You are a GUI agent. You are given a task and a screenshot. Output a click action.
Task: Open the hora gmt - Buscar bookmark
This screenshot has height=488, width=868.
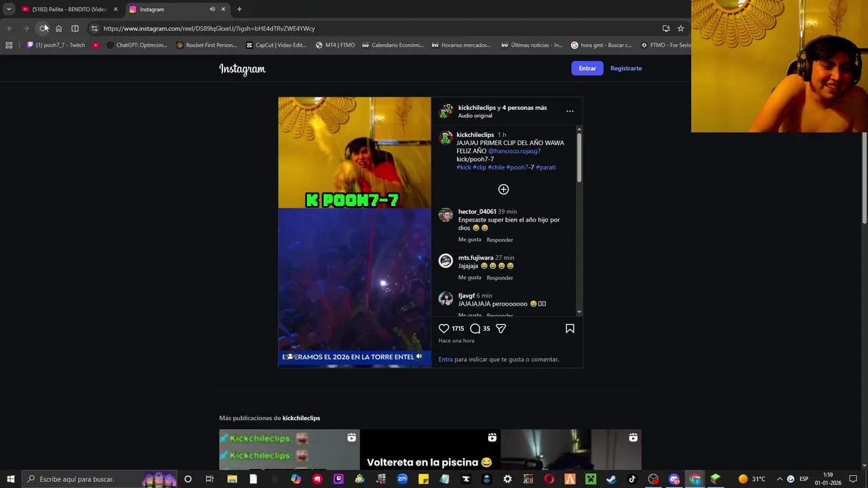(601, 45)
